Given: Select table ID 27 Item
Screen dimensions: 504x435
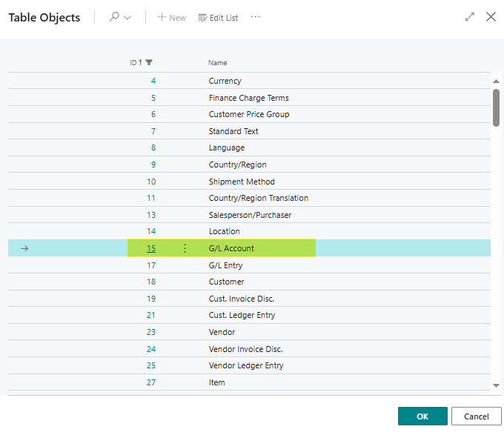Looking at the screenshot, I should click(151, 383).
